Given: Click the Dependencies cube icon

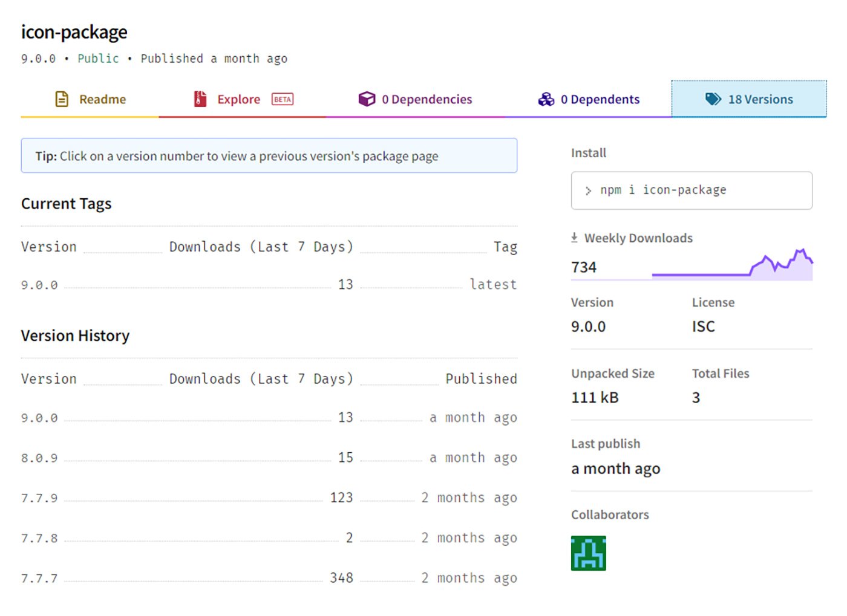Looking at the screenshot, I should tap(367, 99).
